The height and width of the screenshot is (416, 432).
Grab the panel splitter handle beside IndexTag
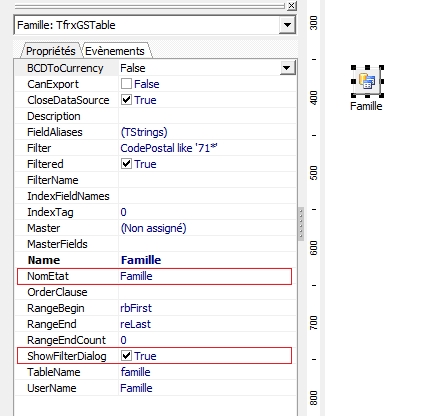tap(301, 223)
